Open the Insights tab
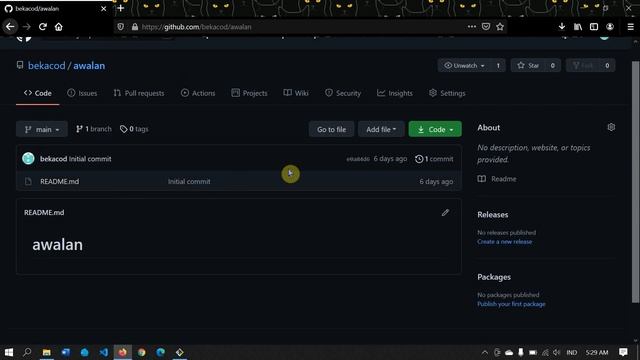This screenshot has height=360, width=640. point(395,93)
